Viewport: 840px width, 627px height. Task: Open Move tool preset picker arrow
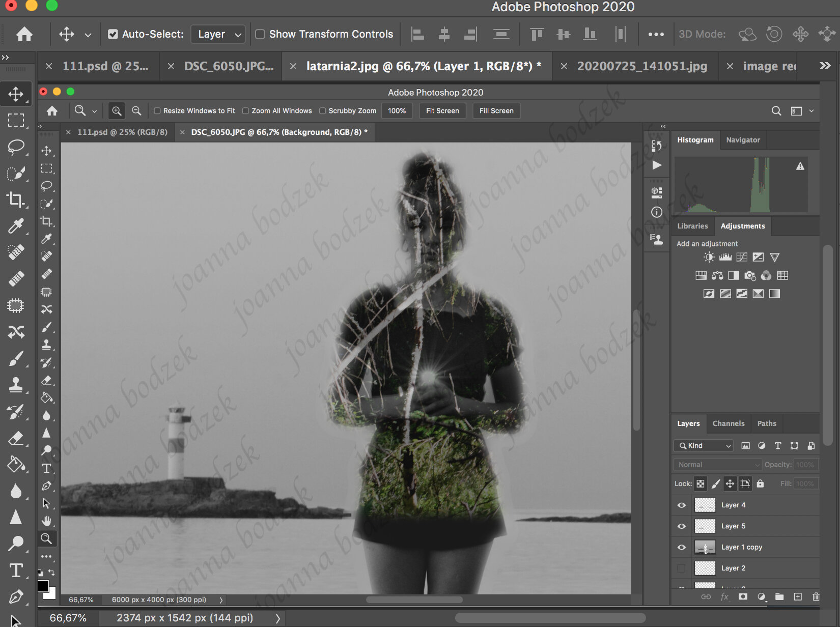click(88, 35)
